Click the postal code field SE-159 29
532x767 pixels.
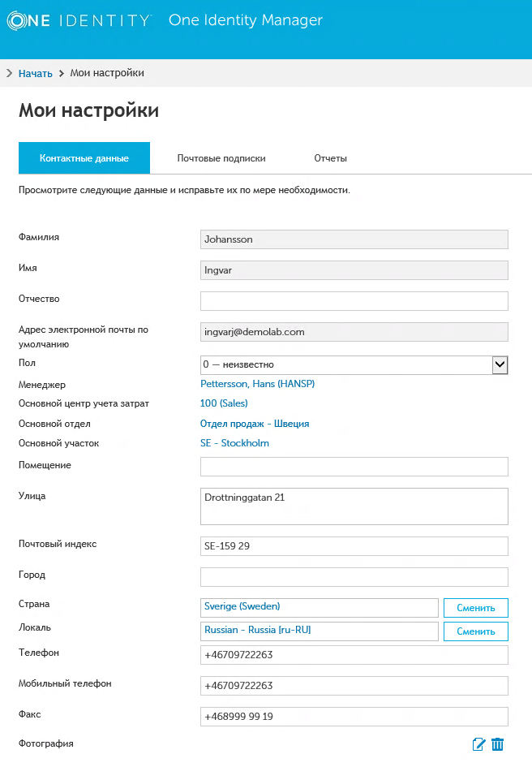pyautogui.click(x=354, y=546)
